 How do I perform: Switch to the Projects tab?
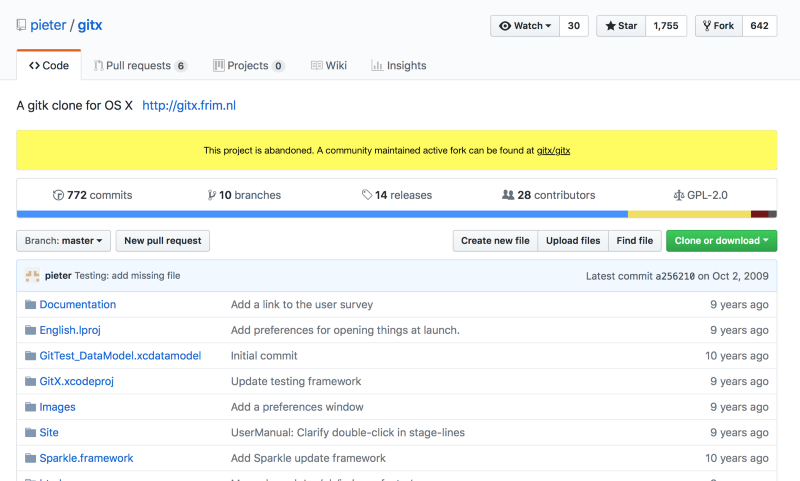(248, 65)
